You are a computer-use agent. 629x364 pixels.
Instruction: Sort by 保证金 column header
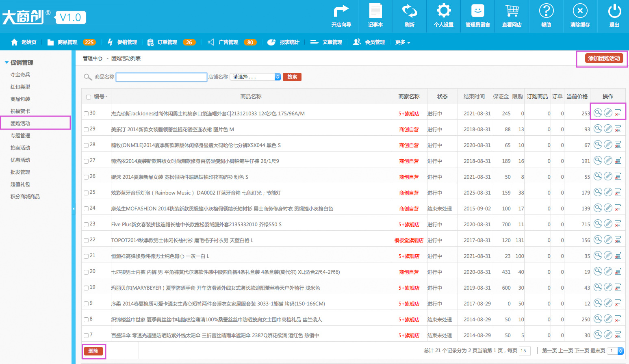501,96
